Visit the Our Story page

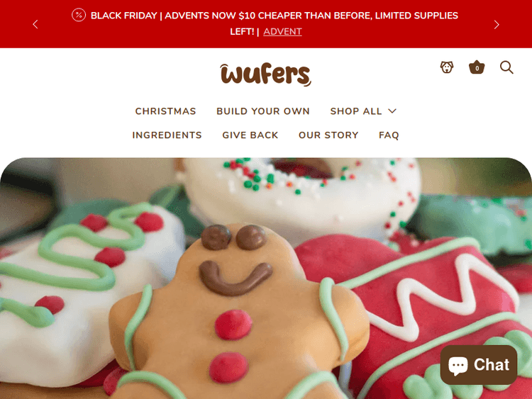point(328,135)
